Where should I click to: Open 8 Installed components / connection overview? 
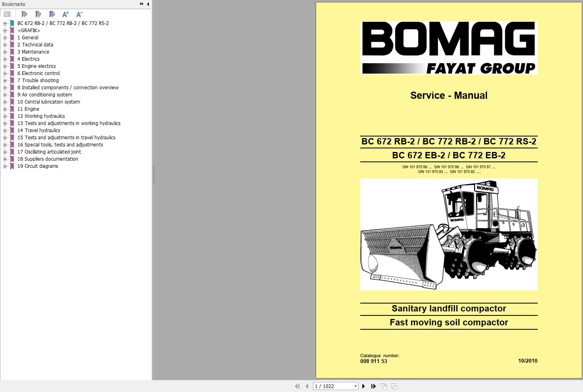tap(68, 88)
